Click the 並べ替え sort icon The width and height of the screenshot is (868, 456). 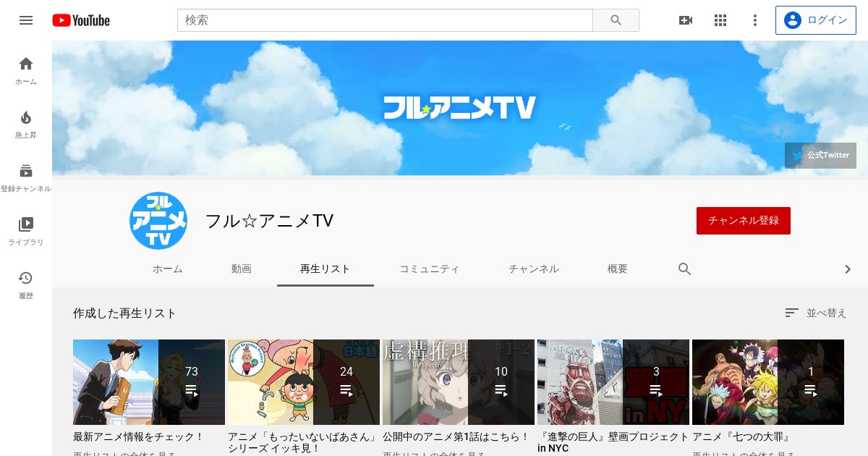coord(792,313)
